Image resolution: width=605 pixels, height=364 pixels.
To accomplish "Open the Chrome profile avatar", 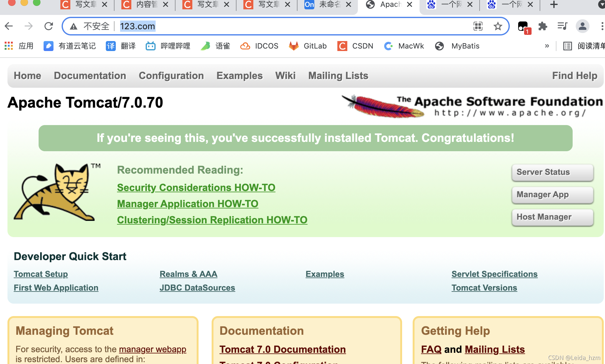I will coord(583,26).
